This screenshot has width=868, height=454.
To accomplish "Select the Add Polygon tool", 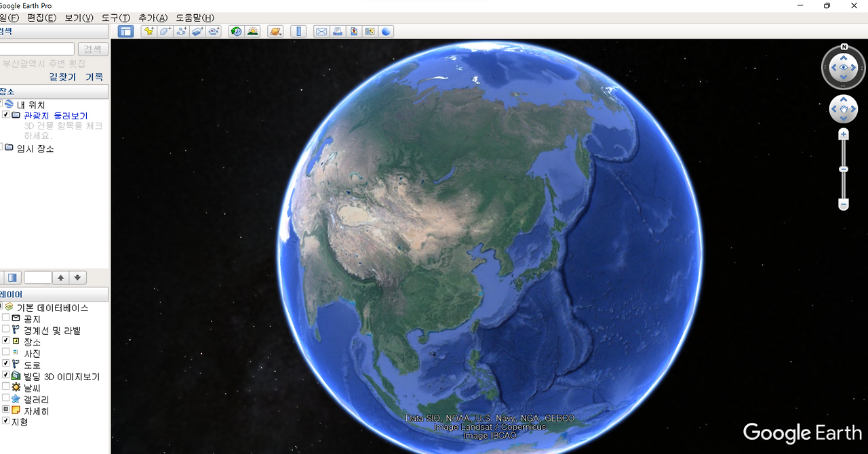I will 165,31.
